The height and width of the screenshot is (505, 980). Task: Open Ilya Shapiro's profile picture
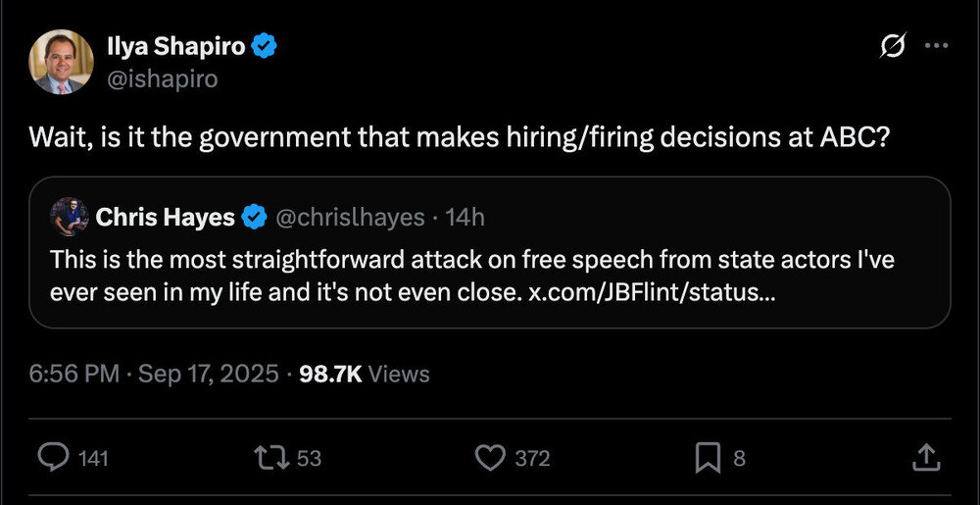click(x=62, y=61)
